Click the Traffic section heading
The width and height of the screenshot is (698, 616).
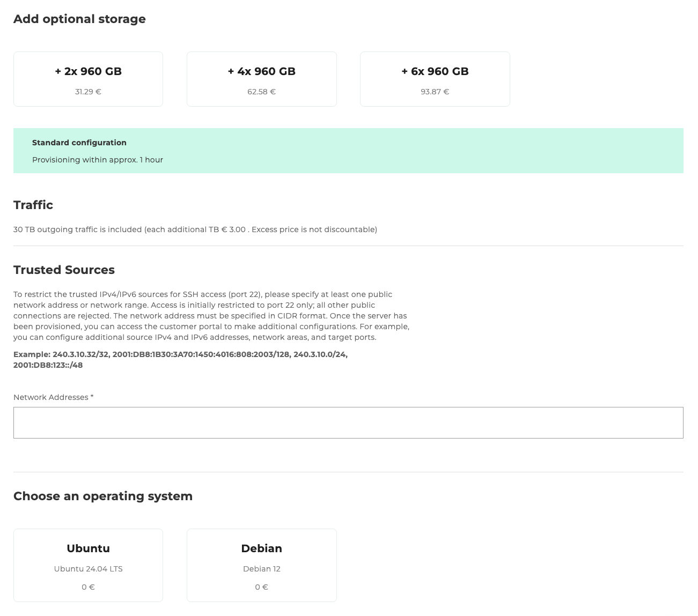(x=33, y=205)
